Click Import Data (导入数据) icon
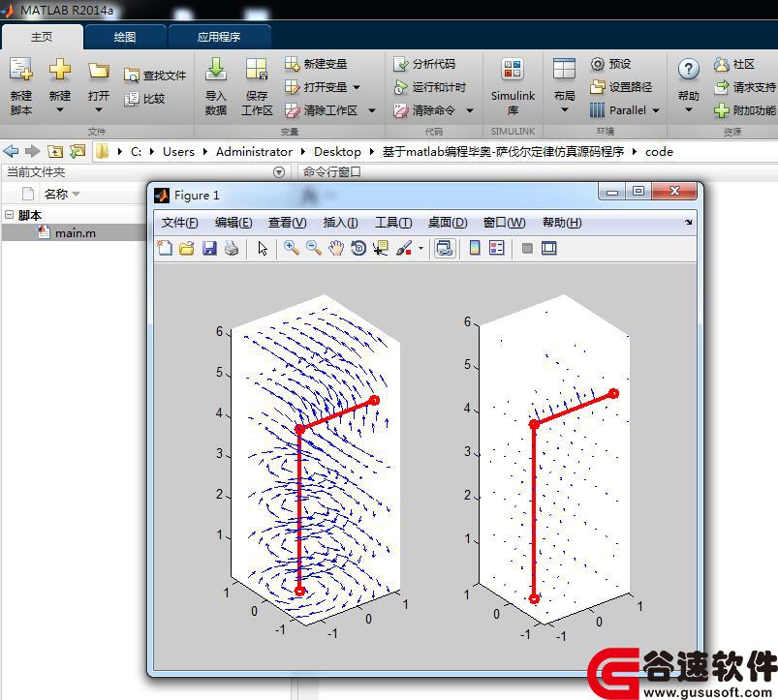 click(x=216, y=69)
